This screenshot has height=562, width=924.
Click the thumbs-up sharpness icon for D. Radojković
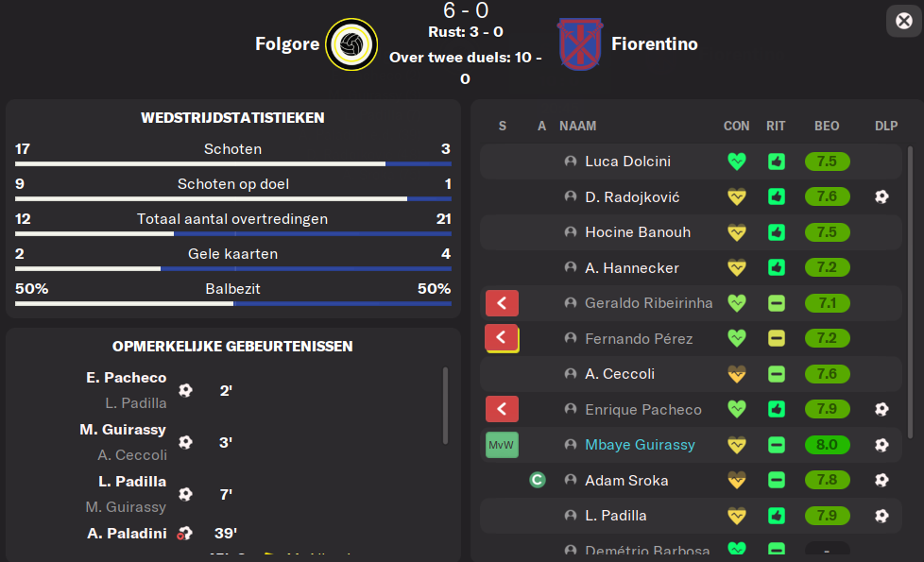(777, 196)
